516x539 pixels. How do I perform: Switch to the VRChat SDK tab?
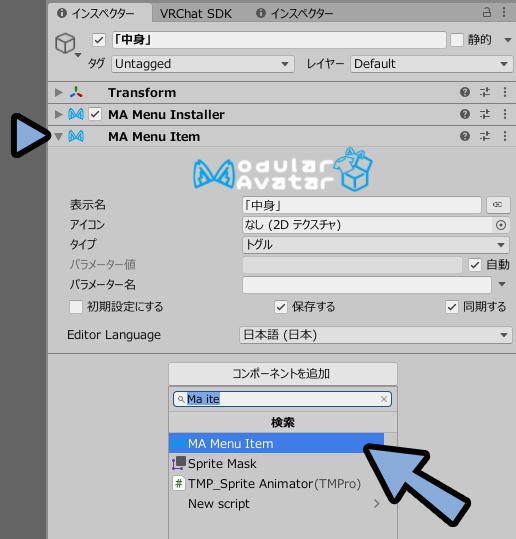tap(196, 14)
